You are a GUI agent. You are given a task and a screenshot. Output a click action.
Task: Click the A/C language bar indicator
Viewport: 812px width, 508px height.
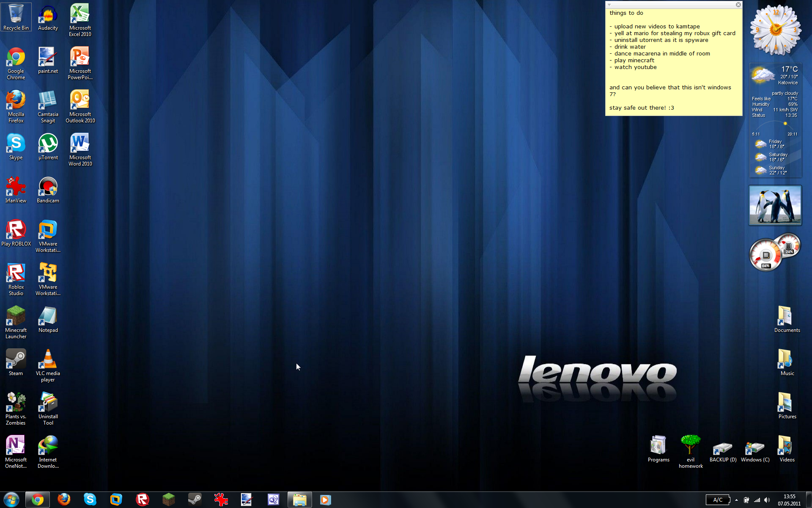tap(718, 500)
